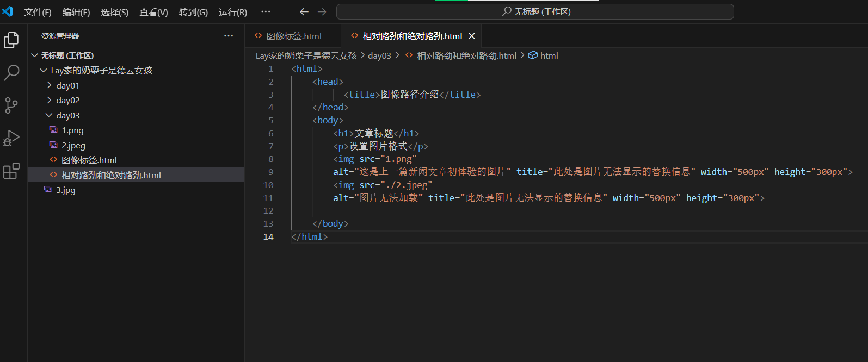This screenshot has height=362, width=868.
Task: Open the overflow menu ellipsis in menu bar
Action: tap(266, 11)
